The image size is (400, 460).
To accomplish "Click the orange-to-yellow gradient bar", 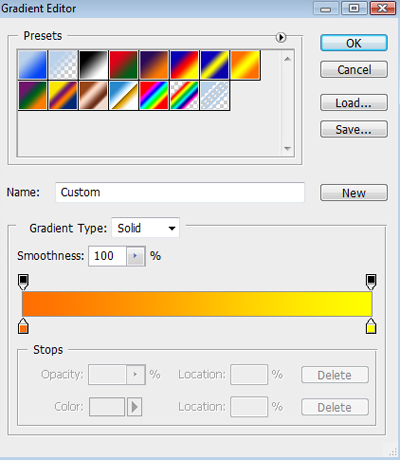I will [197, 304].
